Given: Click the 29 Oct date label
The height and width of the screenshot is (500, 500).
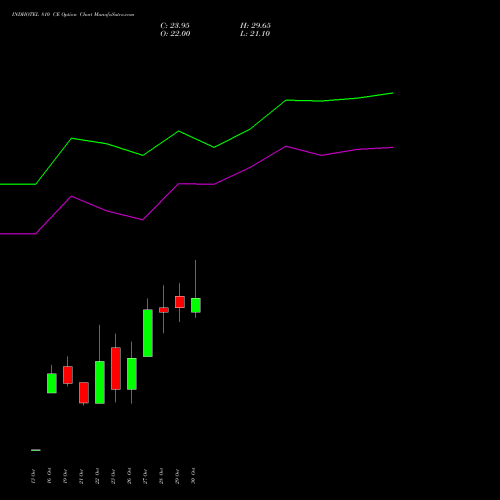Looking at the screenshot, I should (177, 476).
